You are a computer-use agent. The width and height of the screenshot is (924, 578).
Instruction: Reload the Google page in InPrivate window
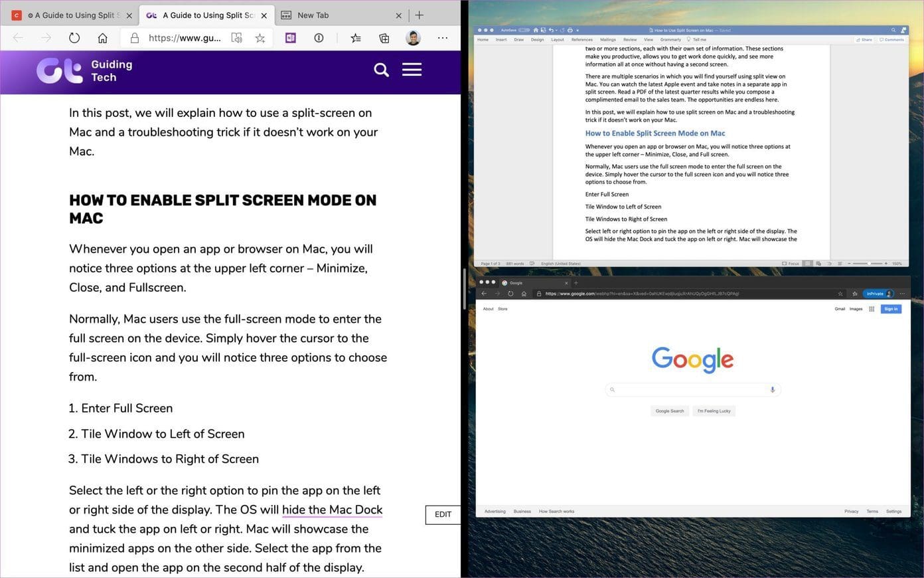[510, 294]
